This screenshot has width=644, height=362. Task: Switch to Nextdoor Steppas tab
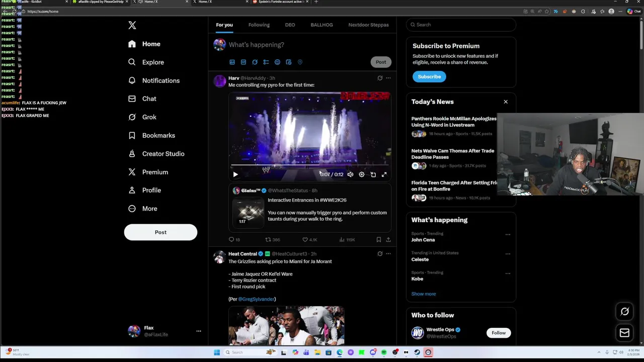(368, 25)
